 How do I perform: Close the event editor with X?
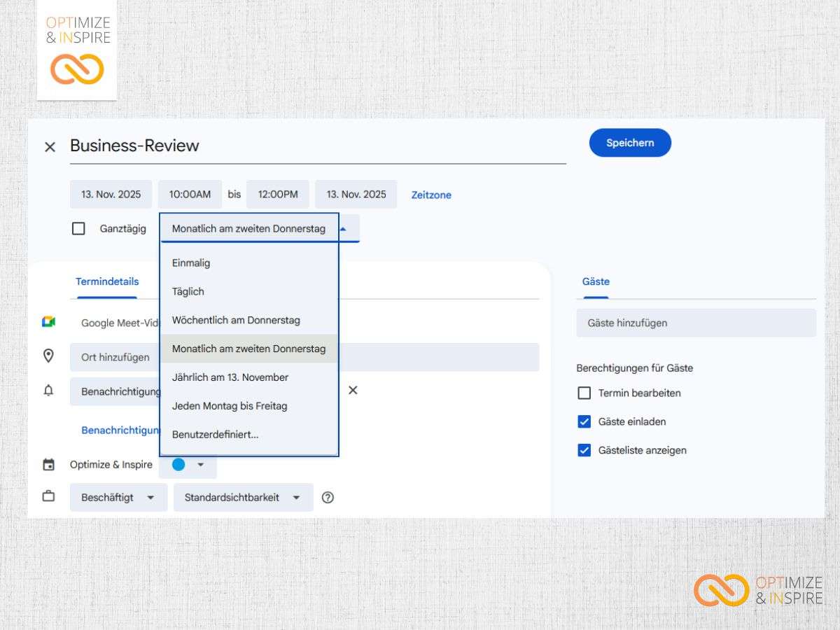(x=50, y=146)
